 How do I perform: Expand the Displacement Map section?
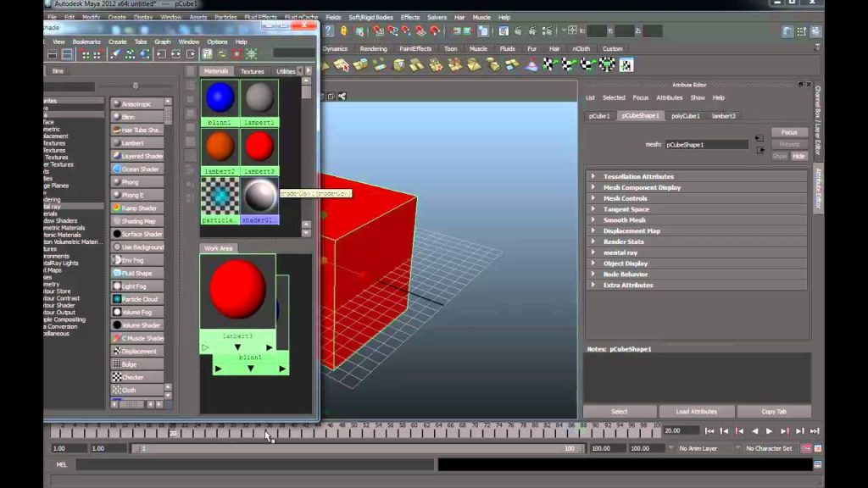pos(697,230)
